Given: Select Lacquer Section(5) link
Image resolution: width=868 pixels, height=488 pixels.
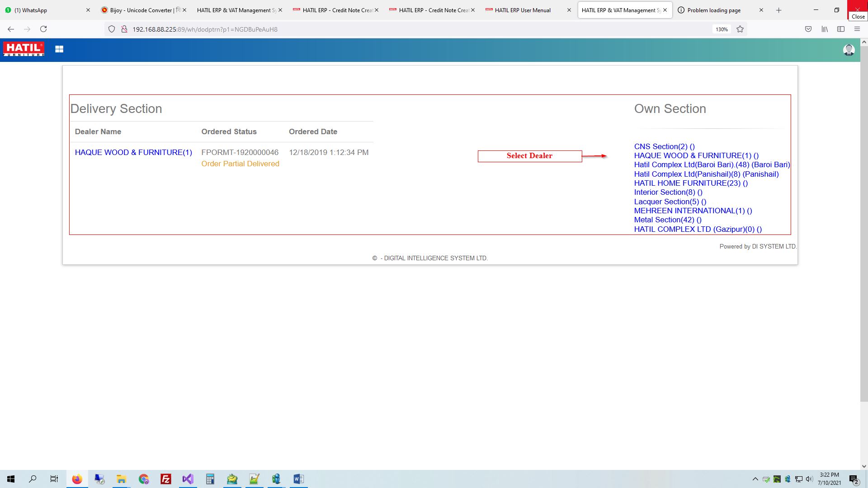Looking at the screenshot, I should [670, 202].
